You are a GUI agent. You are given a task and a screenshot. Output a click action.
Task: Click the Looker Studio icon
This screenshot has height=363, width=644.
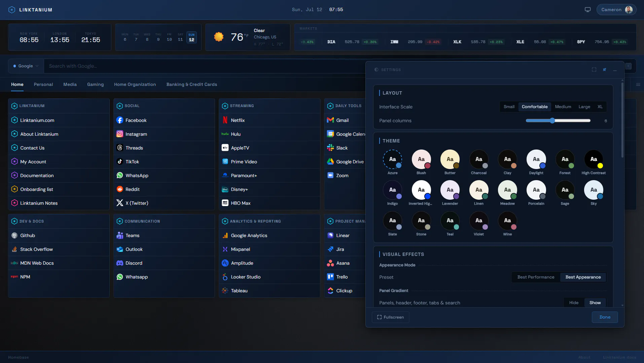coord(225,277)
